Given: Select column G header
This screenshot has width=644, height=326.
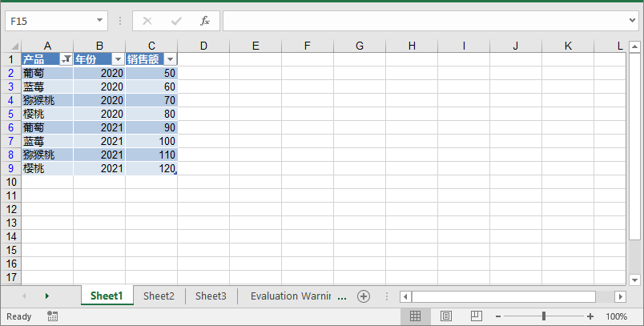Looking at the screenshot, I should pos(360,46).
